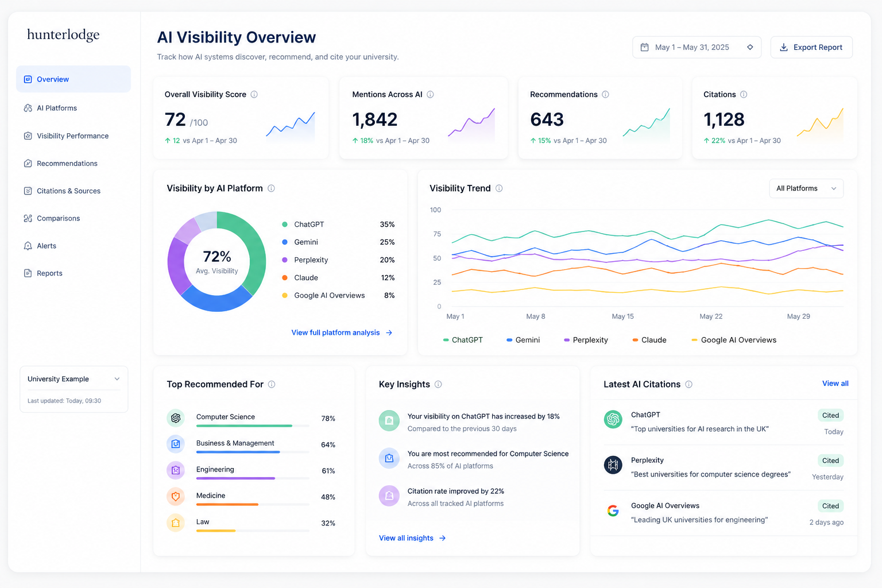Click the Computer Science 78% progress bar

253,425
